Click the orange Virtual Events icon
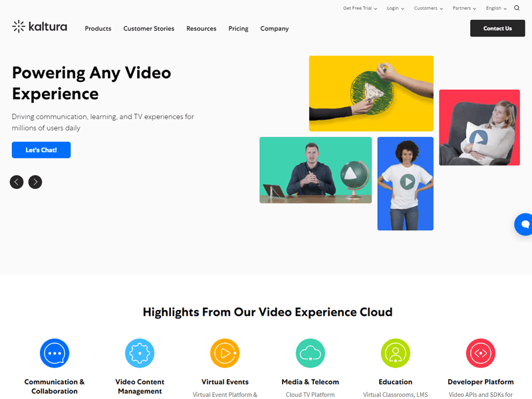 point(225,353)
